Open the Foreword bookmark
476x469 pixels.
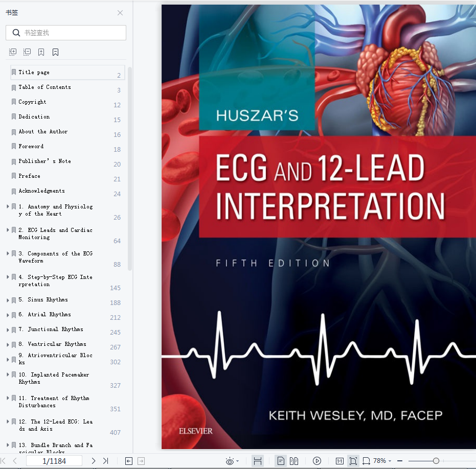coord(67,147)
